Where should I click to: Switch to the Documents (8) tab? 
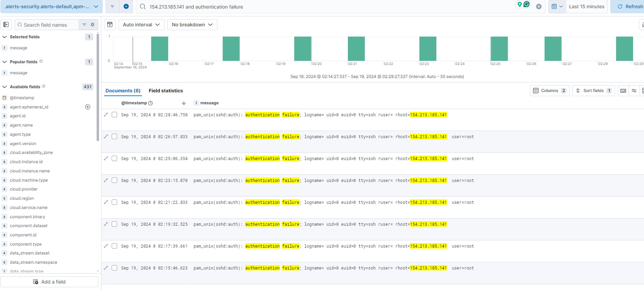(123, 91)
